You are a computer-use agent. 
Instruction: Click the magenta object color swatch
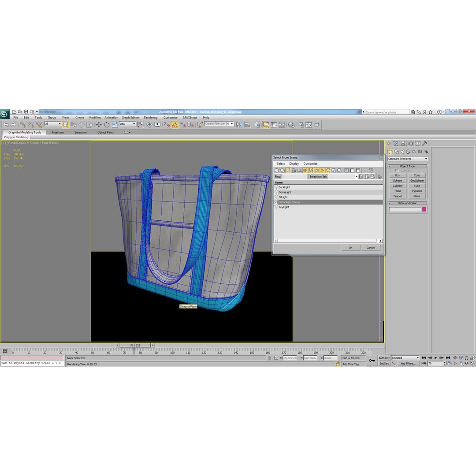click(x=424, y=209)
